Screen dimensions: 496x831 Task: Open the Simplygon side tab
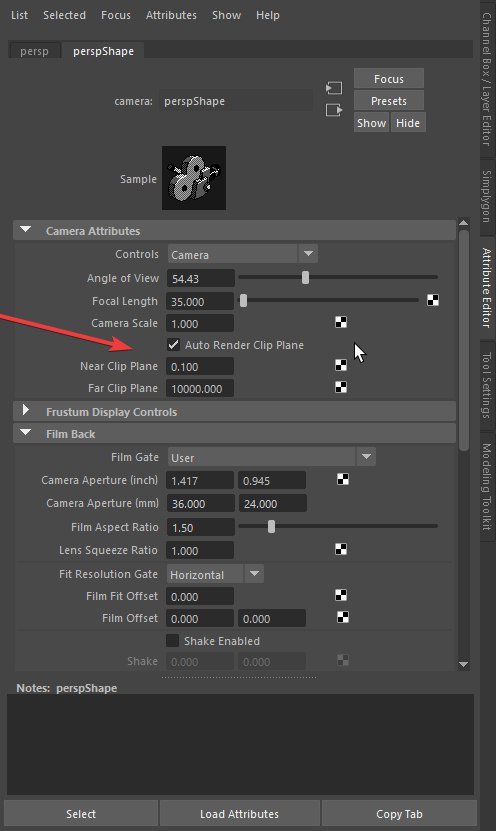click(487, 196)
